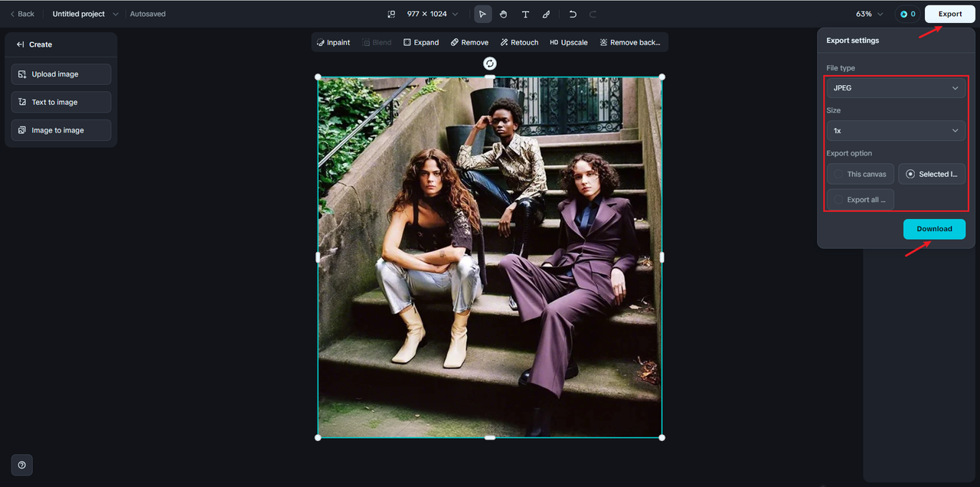Open the 1x Size dropdown
This screenshot has height=487, width=980.
896,131
